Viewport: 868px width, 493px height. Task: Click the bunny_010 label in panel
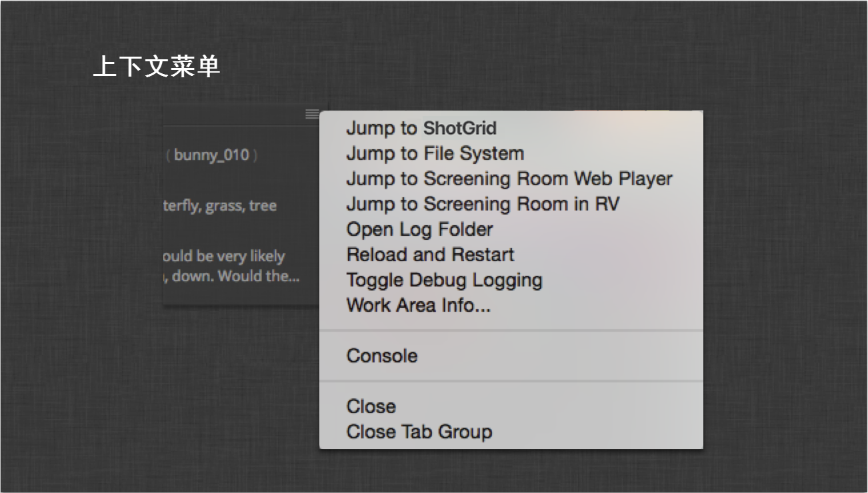click(x=211, y=155)
